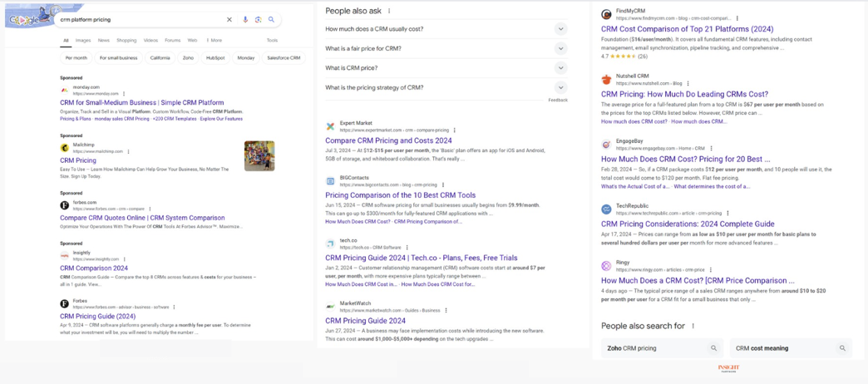This screenshot has height=384, width=868.
Task: Click the Mailchimp ad thumbnail image
Action: click(259, 156)
